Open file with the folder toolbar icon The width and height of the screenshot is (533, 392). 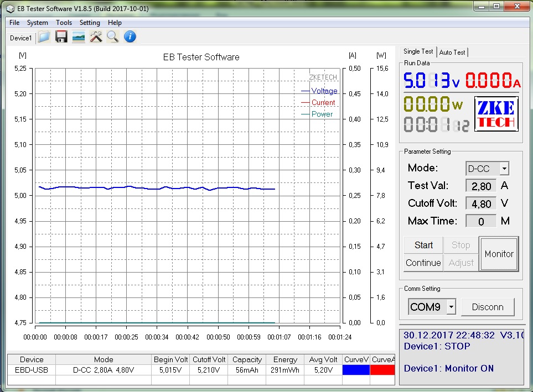tap(44, 36)
